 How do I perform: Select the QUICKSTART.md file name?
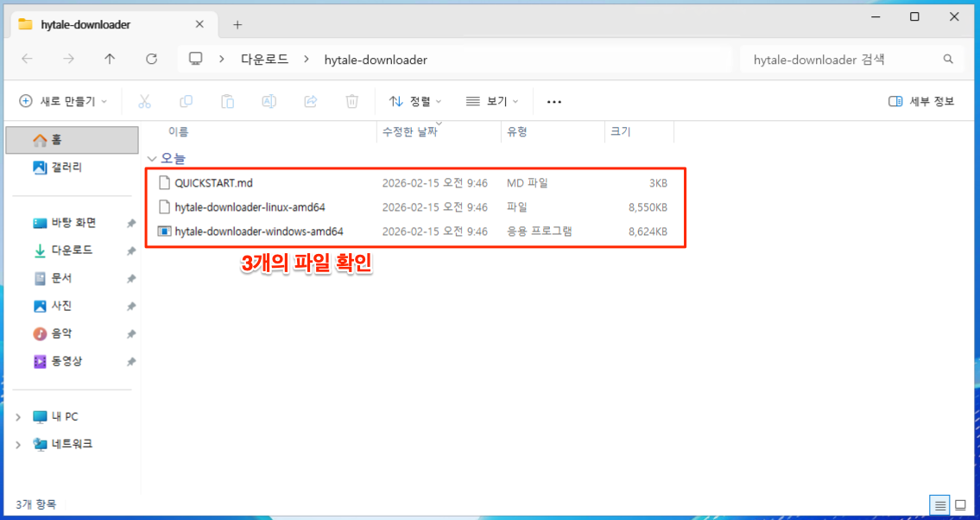click(214, 183)
